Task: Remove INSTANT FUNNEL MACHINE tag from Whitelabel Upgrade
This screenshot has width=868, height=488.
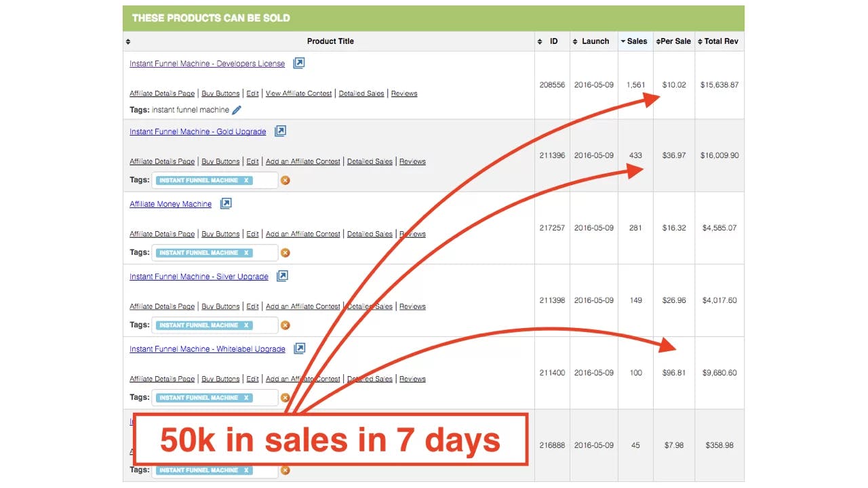Action: (x=246, y=398)
